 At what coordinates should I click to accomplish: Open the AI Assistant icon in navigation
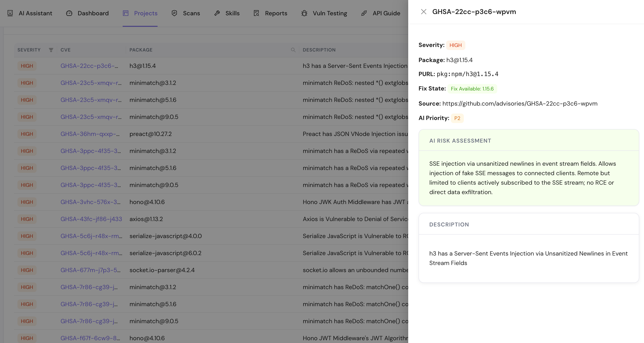[10, 13]
